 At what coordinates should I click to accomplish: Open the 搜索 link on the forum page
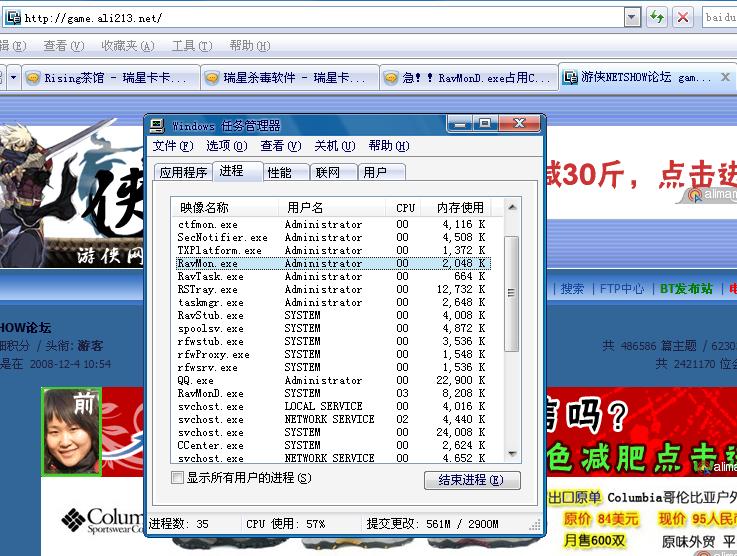(572, 289)
